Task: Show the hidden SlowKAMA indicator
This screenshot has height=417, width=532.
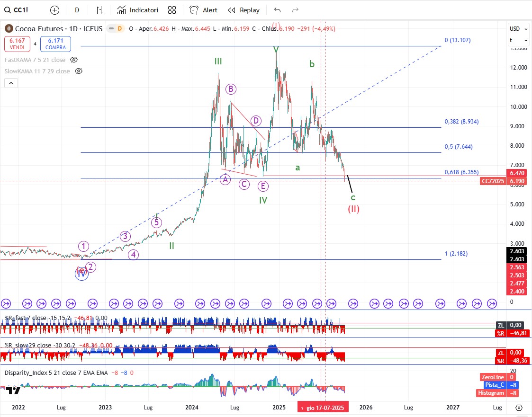Action: (x=79, y=71)
